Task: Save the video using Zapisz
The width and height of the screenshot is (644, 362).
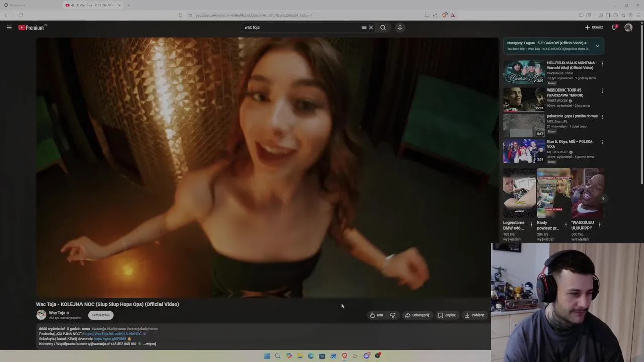Action: (447, 315)
